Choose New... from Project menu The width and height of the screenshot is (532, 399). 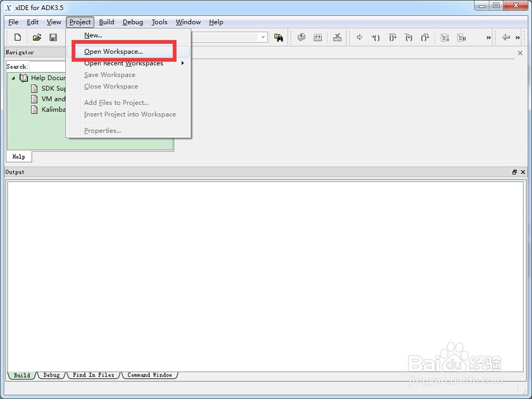pos(128,35)
